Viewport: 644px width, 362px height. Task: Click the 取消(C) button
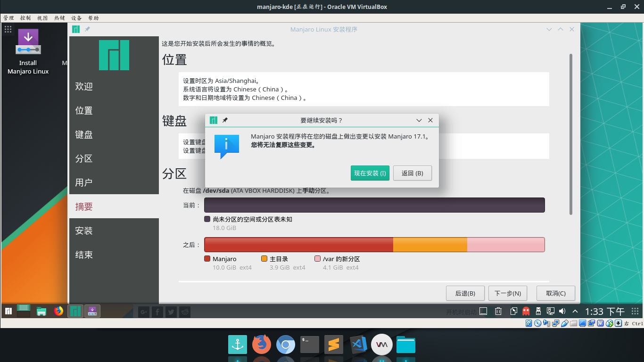click(556, 293)
